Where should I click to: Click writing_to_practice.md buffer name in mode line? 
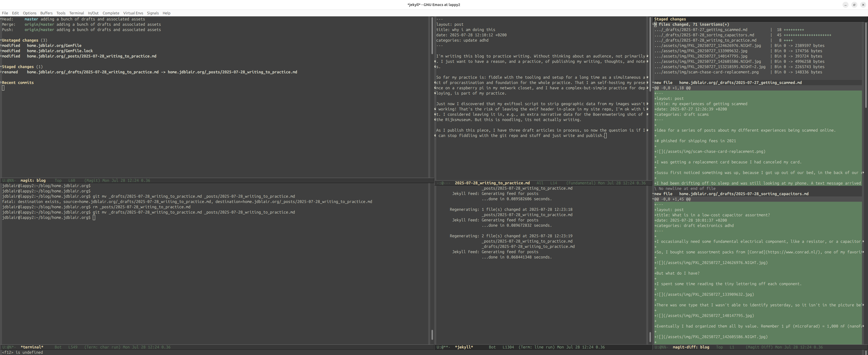coord(492,183)
